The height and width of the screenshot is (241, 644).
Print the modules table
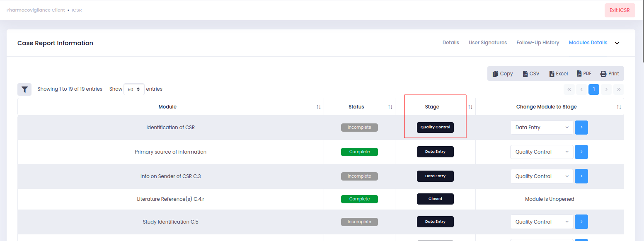(610, 74)
